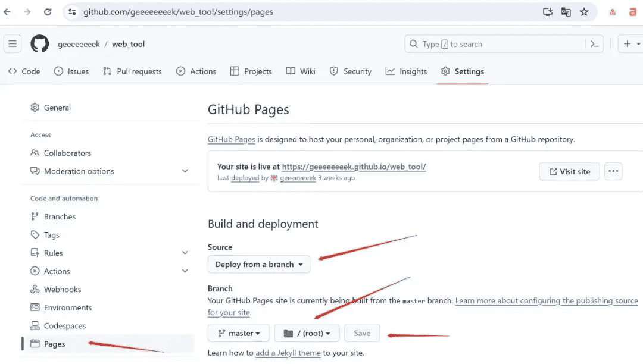Click the Visit site button
Image resolution: width=643 pixels, height=364 pixels.
point(569,171)
